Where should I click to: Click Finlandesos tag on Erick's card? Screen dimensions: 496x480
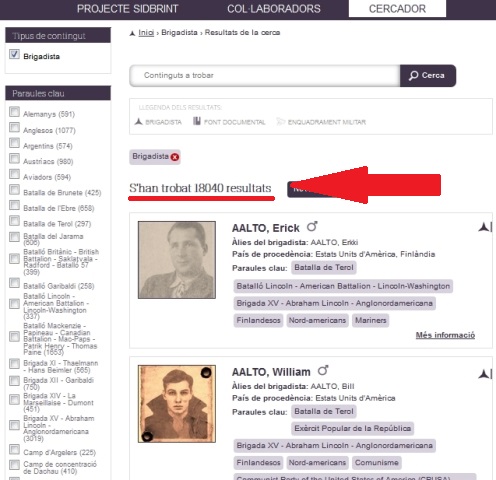click(258, 321)
